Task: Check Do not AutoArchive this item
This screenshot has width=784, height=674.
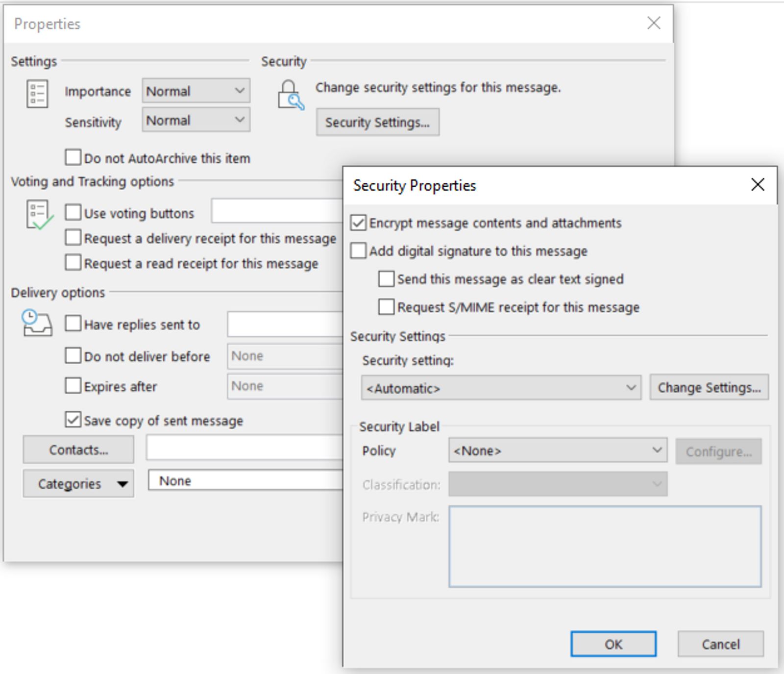Action: (73, 157)
